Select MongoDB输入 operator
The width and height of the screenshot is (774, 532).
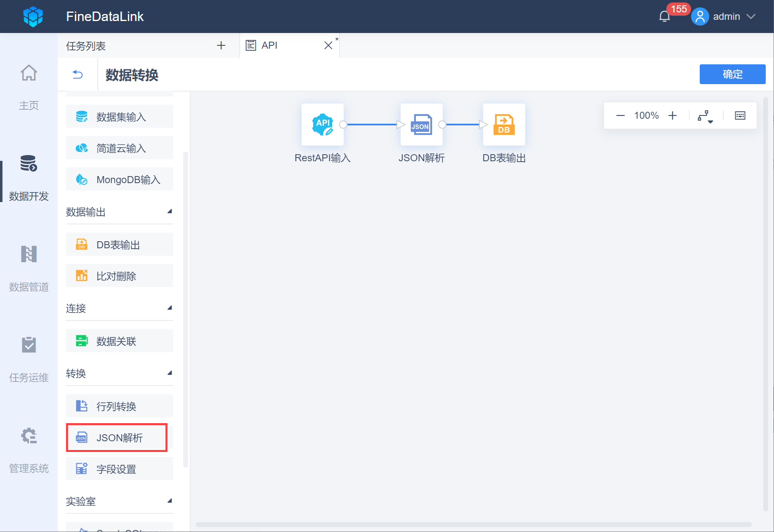pos(120,179)
